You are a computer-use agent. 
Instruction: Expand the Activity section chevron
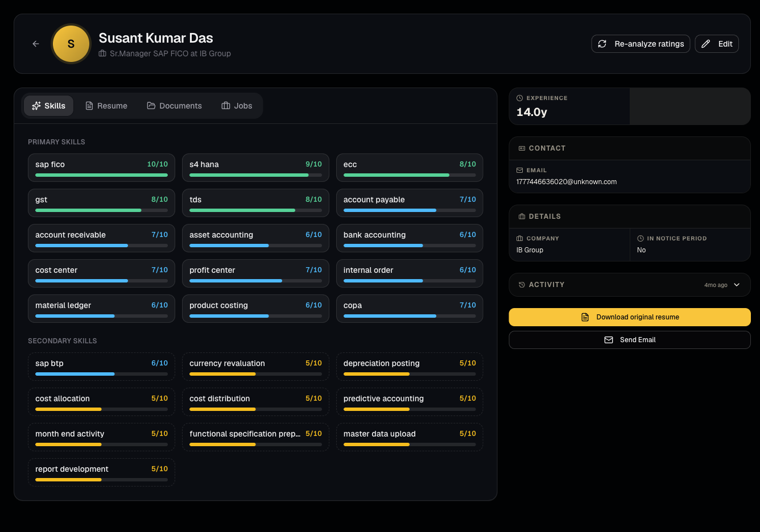737,285
